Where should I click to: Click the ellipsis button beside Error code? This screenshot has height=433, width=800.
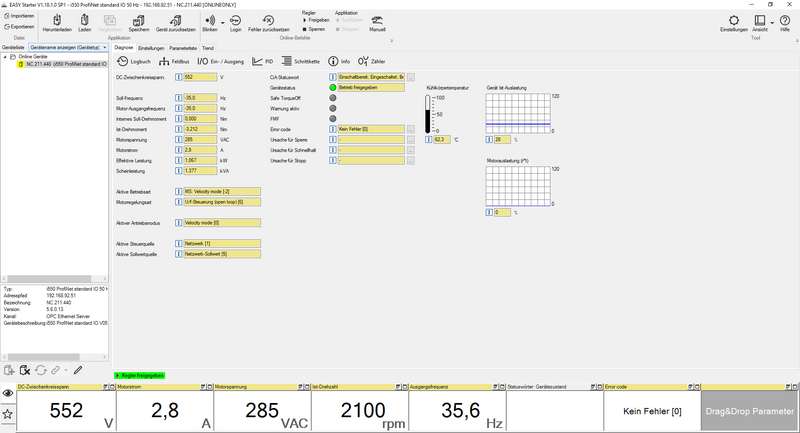tap(411, 130)
